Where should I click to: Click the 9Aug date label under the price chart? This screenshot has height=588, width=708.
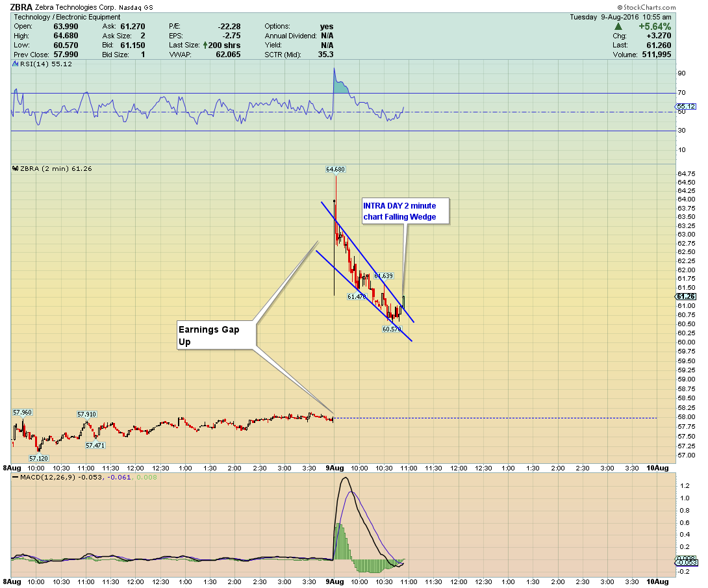click(x=335, y=468)
